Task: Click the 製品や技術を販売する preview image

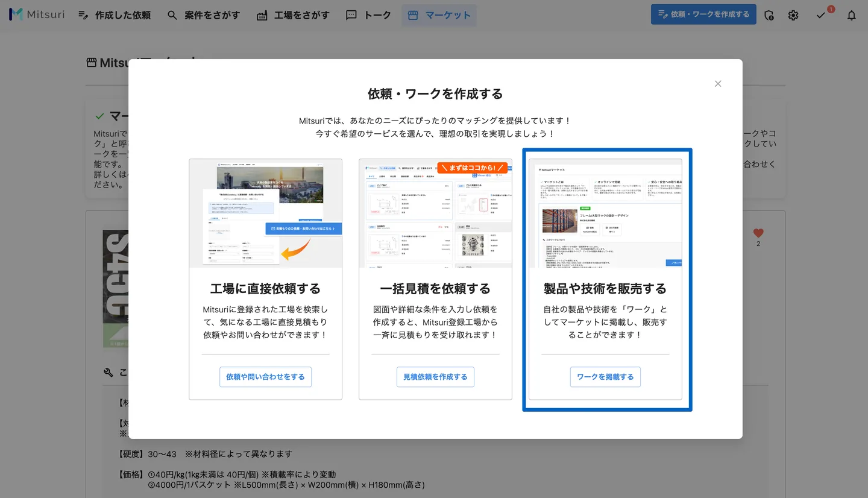Action: point(605,213)
